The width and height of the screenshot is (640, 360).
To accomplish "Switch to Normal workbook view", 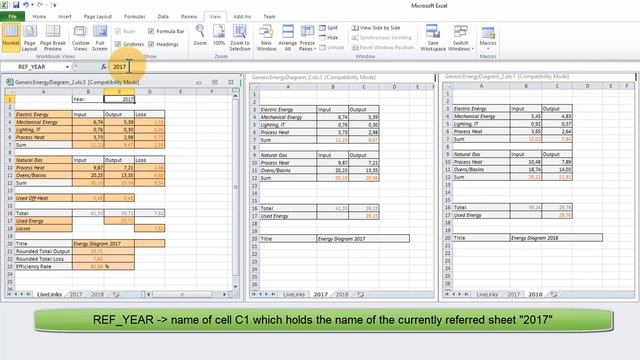I will coord(11,37).
